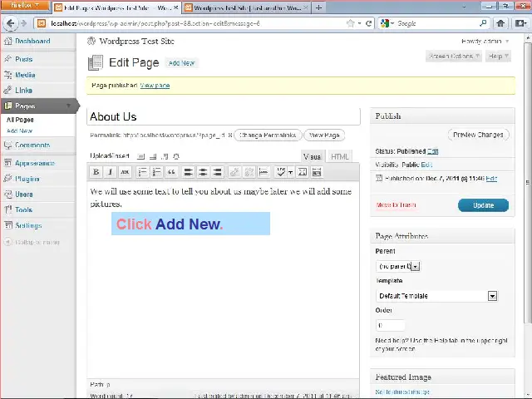532x399 pixels.
Task: Click the search magnifier in Google box
Action: (483, 23)
